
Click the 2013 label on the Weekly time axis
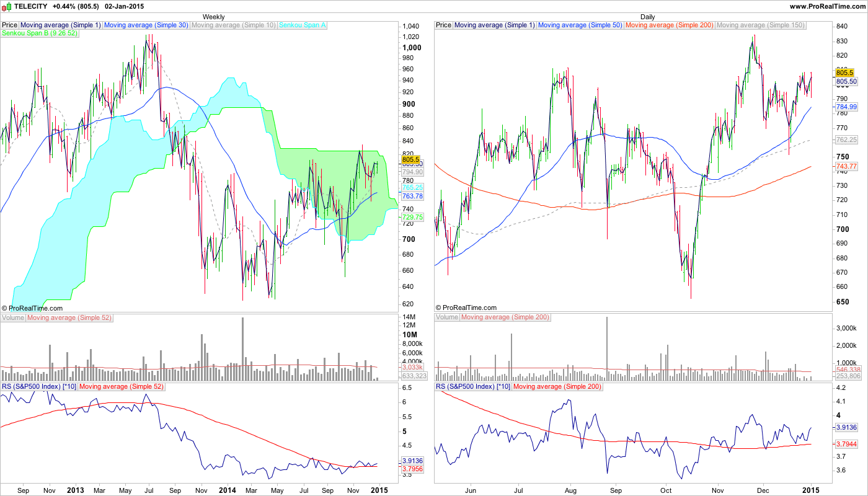click(75, 490)
